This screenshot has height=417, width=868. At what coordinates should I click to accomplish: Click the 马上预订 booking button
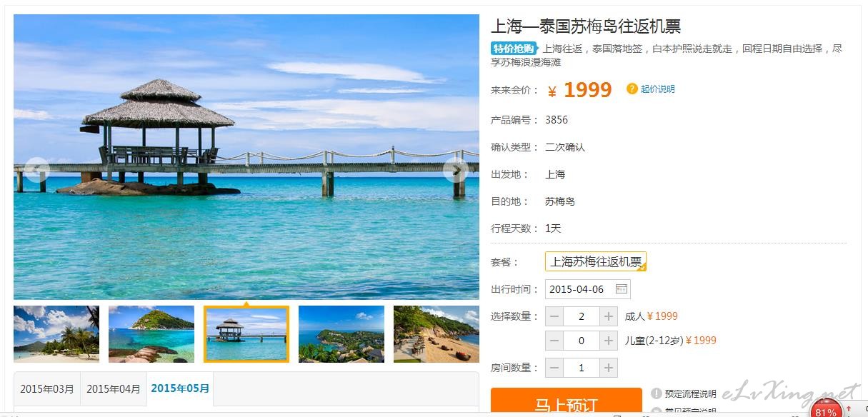click(567, 403)
